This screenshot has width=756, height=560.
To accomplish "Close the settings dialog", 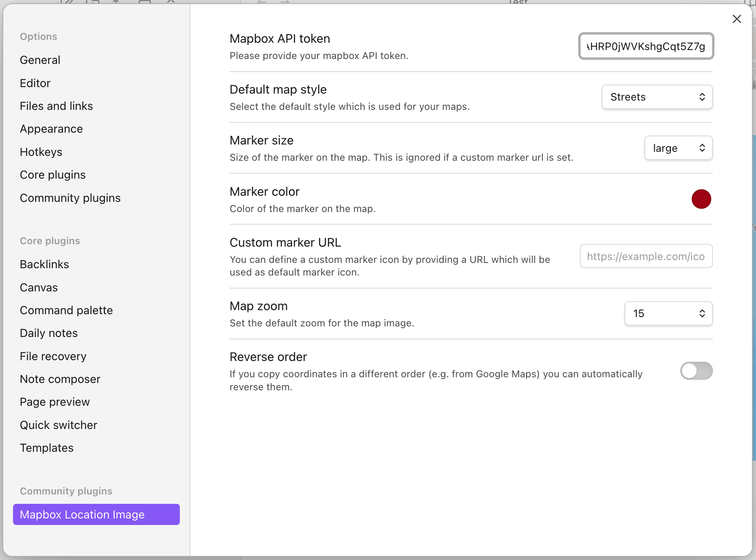I will [x=736, y=19].
